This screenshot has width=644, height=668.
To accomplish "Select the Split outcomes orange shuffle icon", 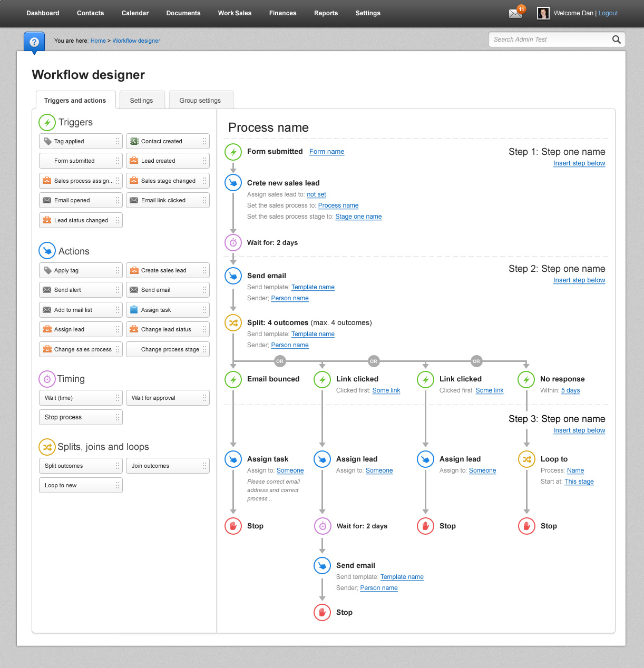I will [233, 323].
